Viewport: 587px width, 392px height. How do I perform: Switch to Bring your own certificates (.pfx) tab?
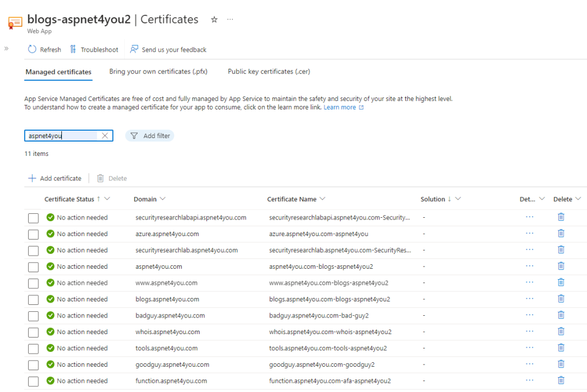158,72
